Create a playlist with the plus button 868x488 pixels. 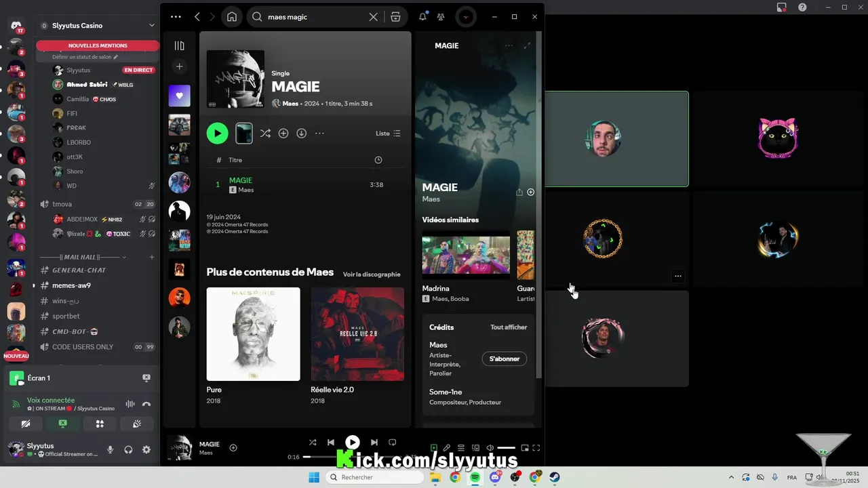[x=179, y=66]
